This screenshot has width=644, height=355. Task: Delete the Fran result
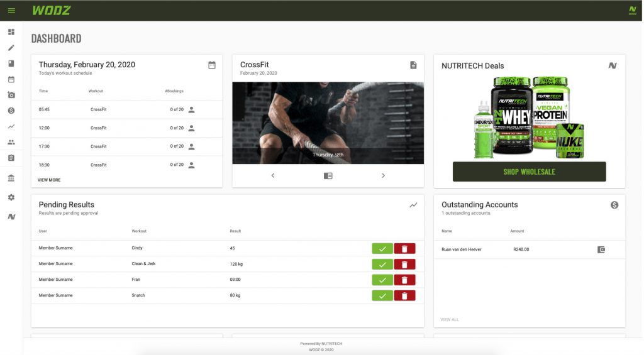[404, 280]
